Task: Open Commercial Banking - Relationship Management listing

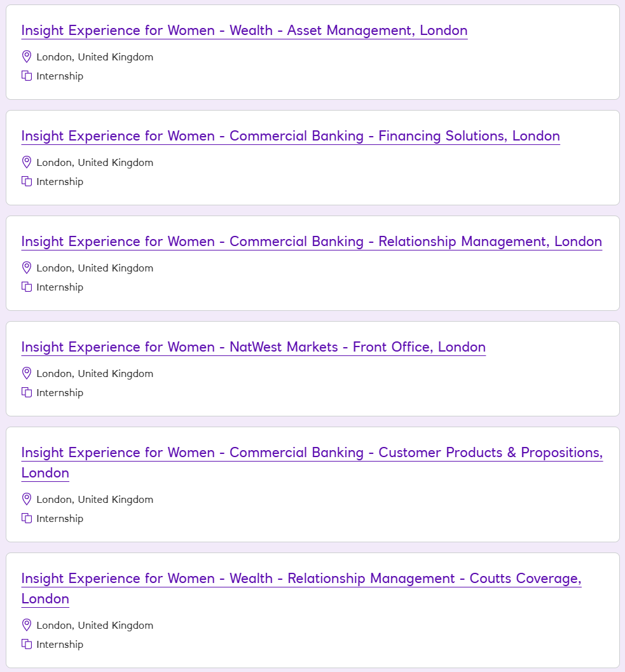Action: 312,242
